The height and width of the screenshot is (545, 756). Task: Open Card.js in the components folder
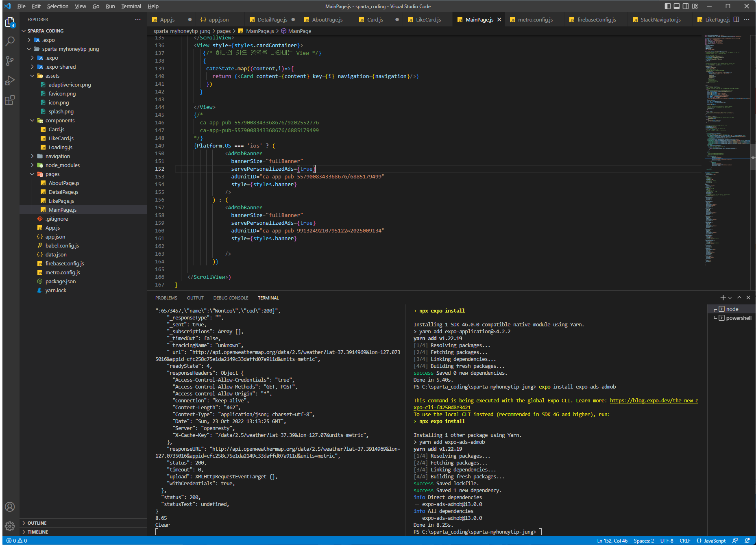point(57,130)
